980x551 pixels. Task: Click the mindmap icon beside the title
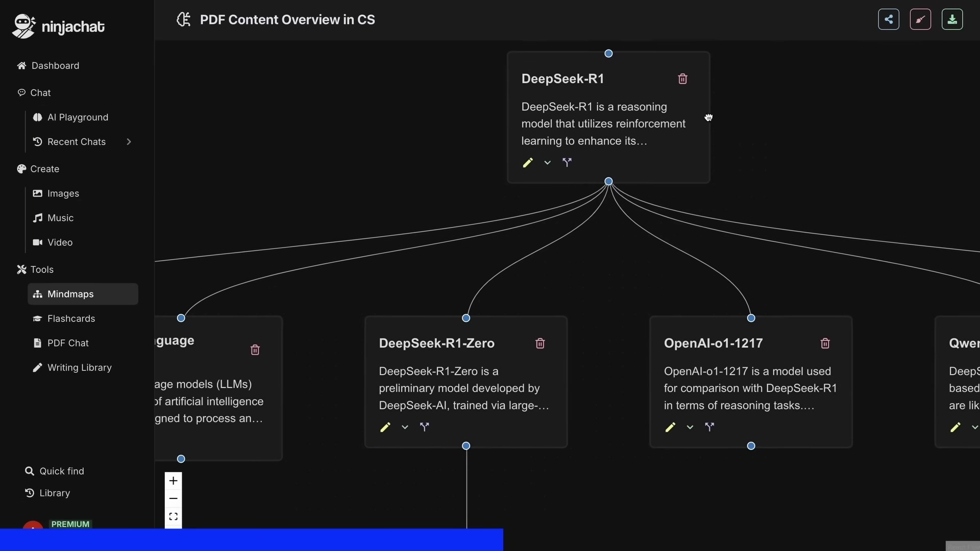183,19
